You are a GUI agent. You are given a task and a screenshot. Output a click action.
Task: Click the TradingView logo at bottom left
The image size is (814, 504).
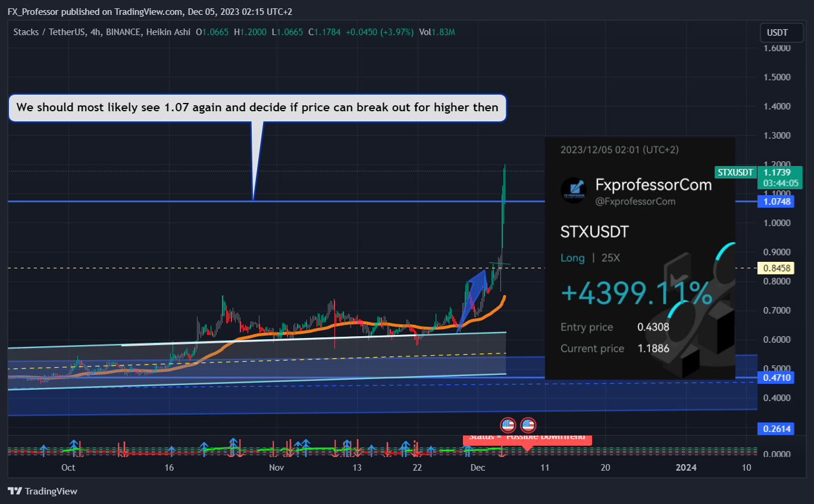[42, 492]
